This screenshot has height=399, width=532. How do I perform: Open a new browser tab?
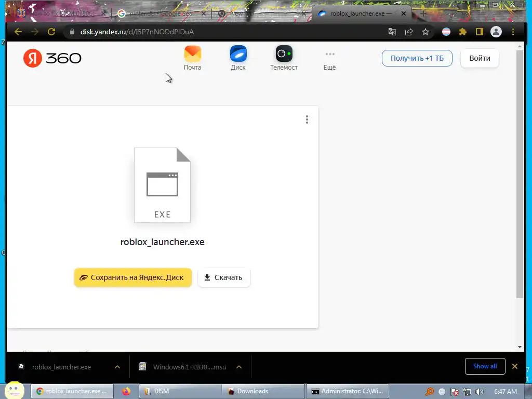[x=423, y=14]
